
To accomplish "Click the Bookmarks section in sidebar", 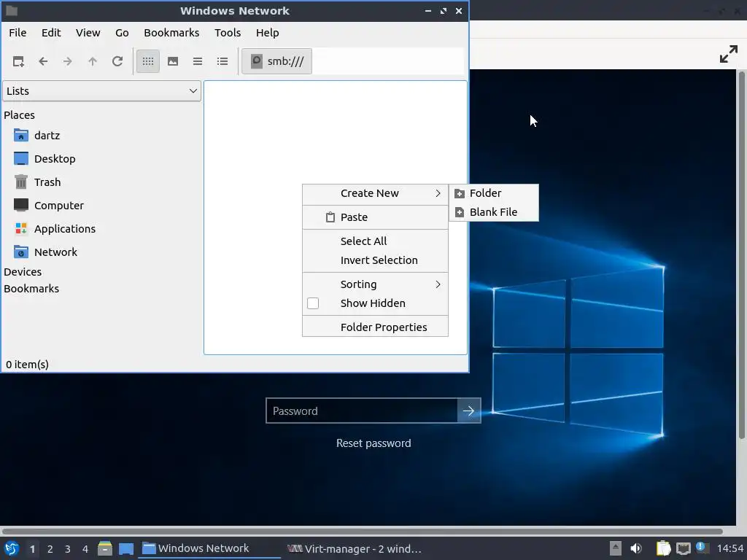I will click(x=31, y=289).
